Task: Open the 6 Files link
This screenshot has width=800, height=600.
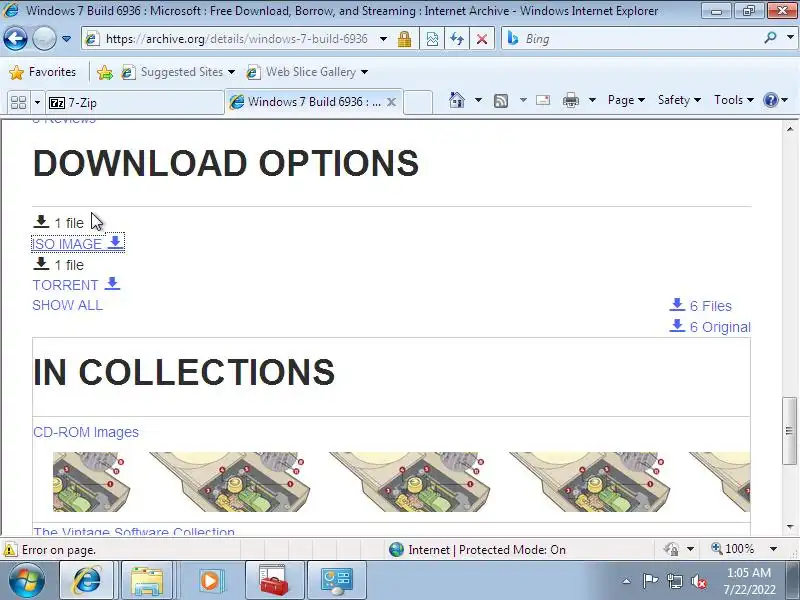Action: point(701,306)
